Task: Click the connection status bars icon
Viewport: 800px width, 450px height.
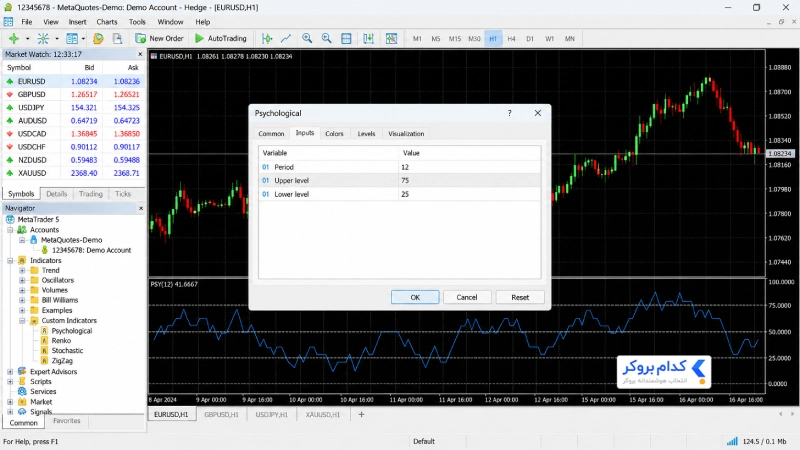Action: [732, 441]
